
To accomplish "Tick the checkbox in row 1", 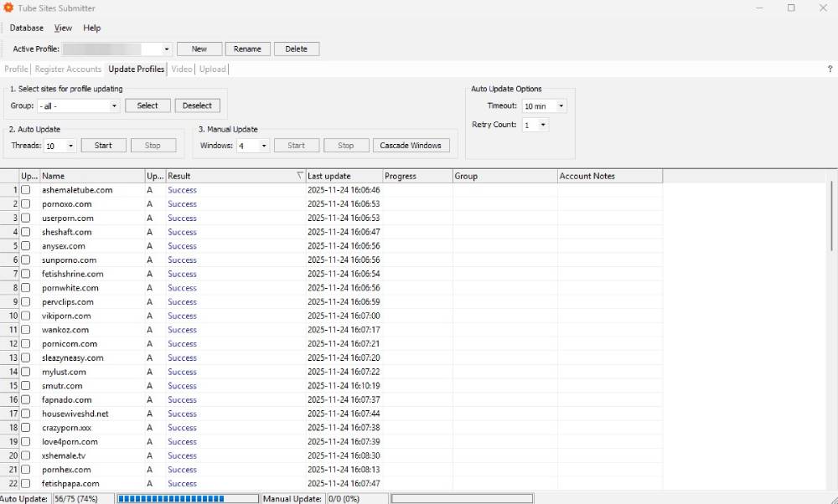I will (26, 190).
